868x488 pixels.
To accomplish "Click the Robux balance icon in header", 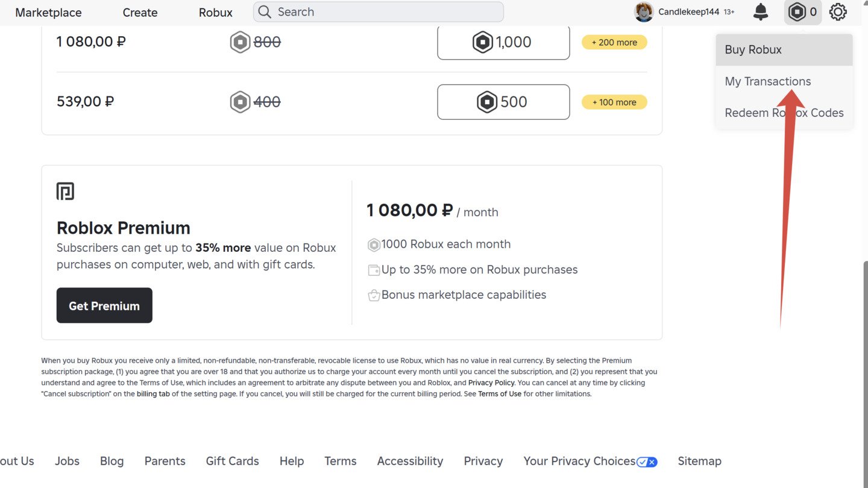I will coord(797,11).
